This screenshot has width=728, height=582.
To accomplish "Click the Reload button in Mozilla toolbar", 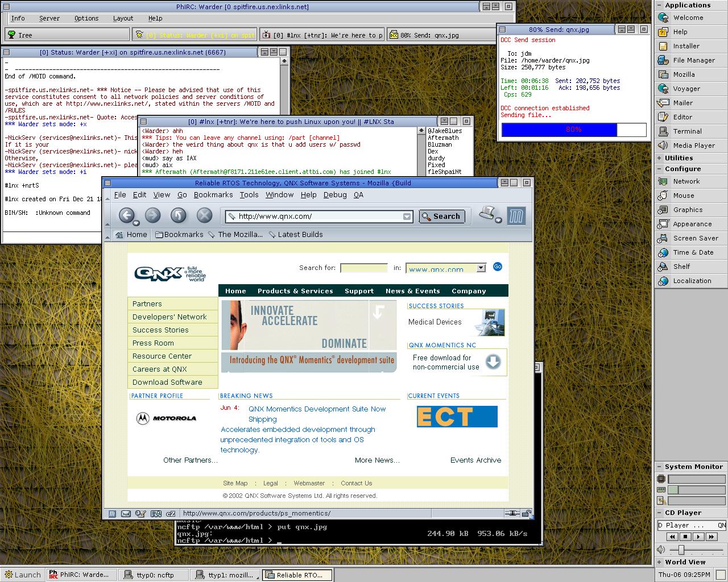I will 179,215.
